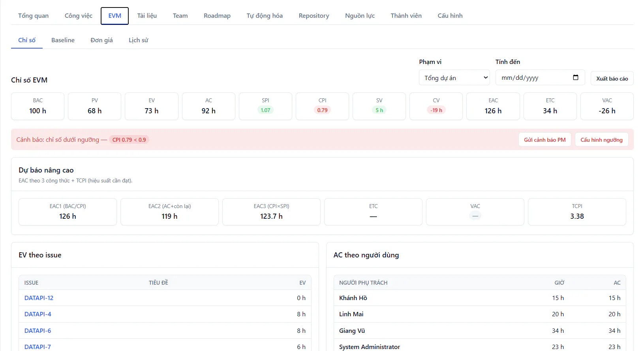Screen dimensions: 644x351
Task: Click the CPI 0.79 < 0.9 warning badge
Action: pos(129,140)
